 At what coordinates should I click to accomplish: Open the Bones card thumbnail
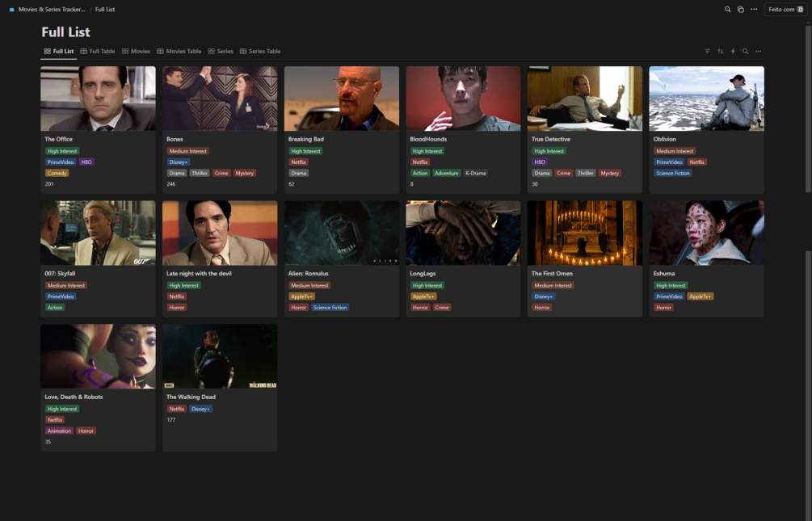(220, 99)
